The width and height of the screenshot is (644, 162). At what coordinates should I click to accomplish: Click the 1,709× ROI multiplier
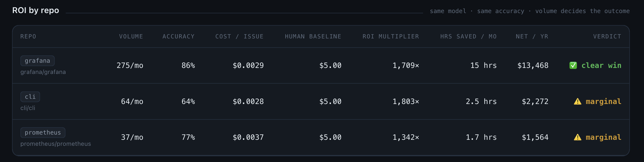coord(406,65)
